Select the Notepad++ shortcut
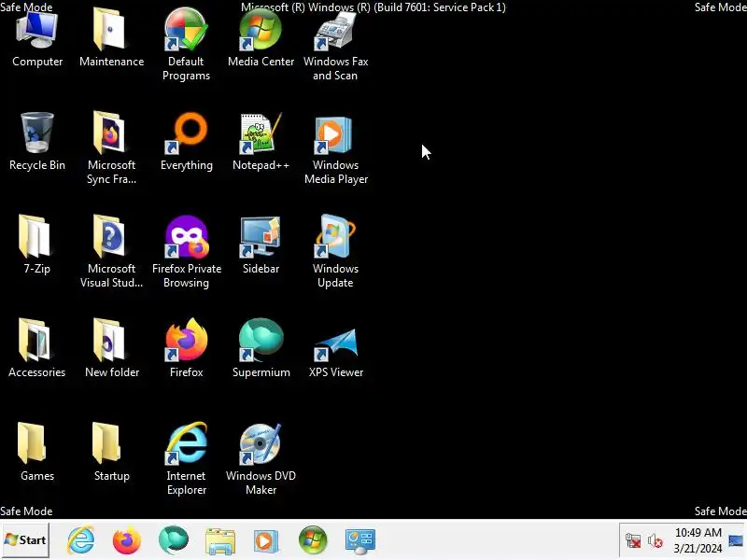 coord(261,142)
